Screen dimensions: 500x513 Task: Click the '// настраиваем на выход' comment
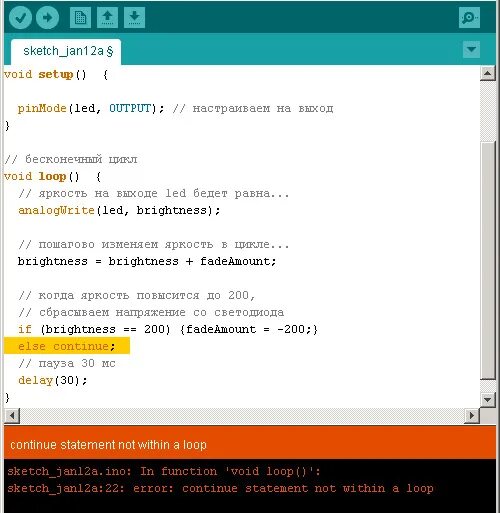click(253, 109)
